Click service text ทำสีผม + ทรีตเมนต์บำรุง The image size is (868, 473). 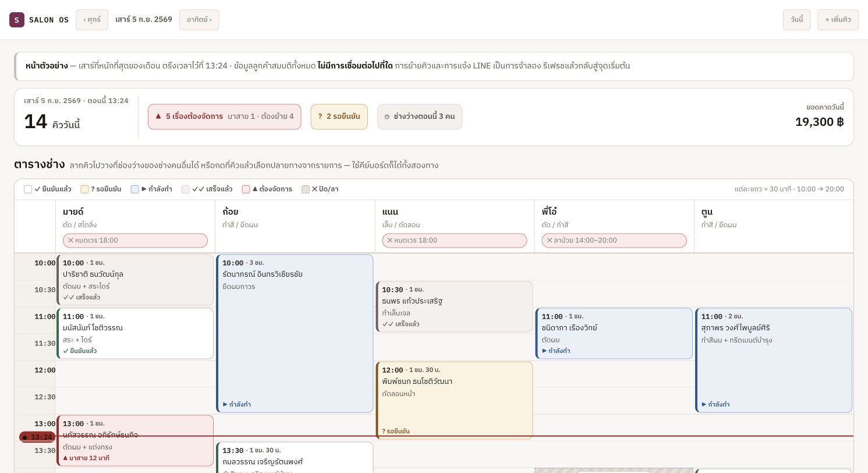[736, 340]
